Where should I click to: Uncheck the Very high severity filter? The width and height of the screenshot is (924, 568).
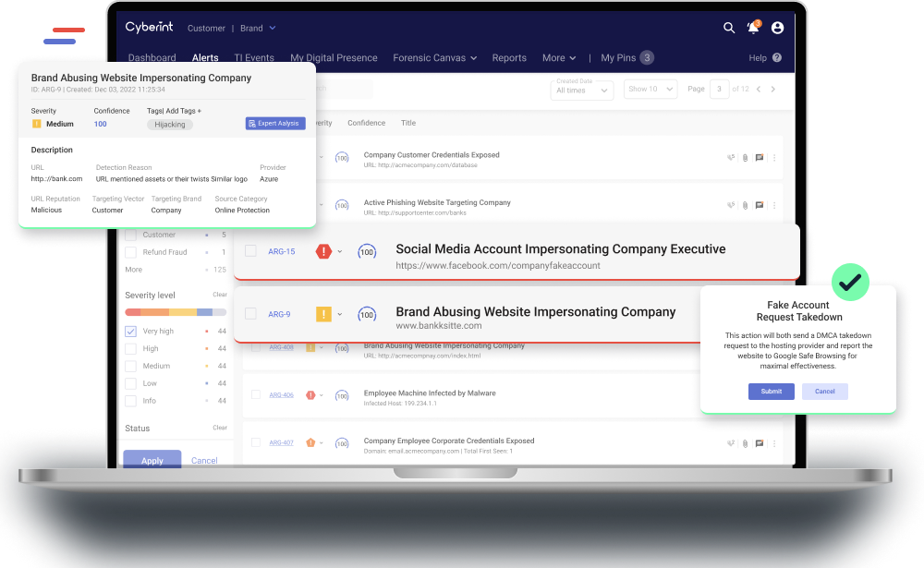point(131,332)
